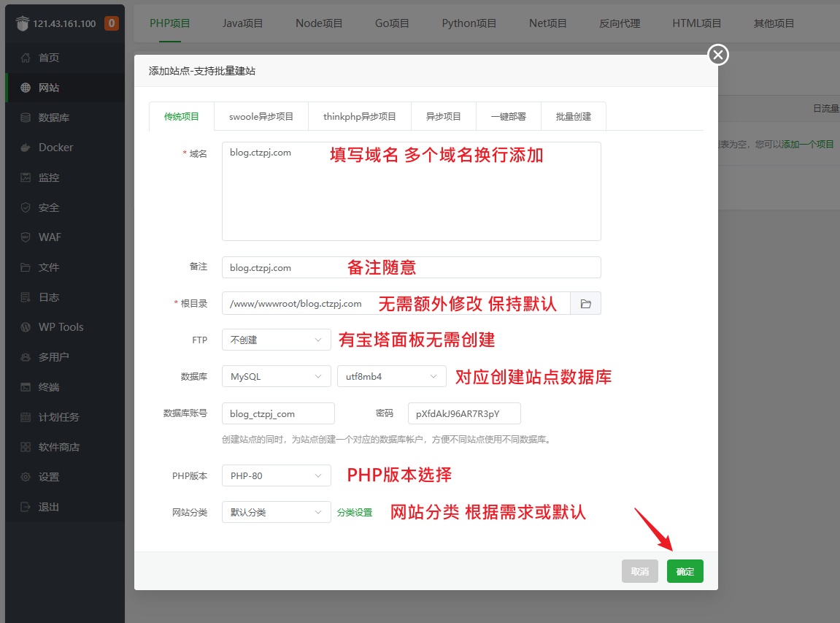Close the 添加站点 dialog with X button
This screenshot has height=623, width=840.
718,55
